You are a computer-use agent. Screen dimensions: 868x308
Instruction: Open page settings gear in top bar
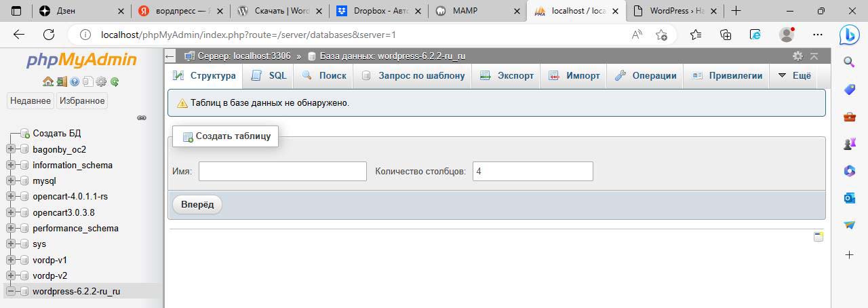pyautogui.click(x=797, y=56)
